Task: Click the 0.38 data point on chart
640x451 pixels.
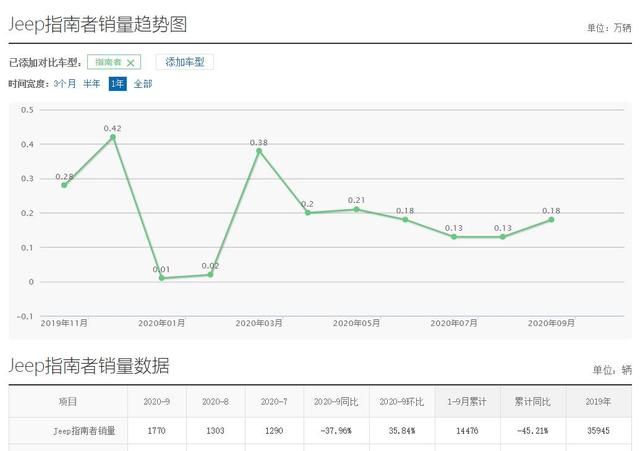Action: click(259, 151)
